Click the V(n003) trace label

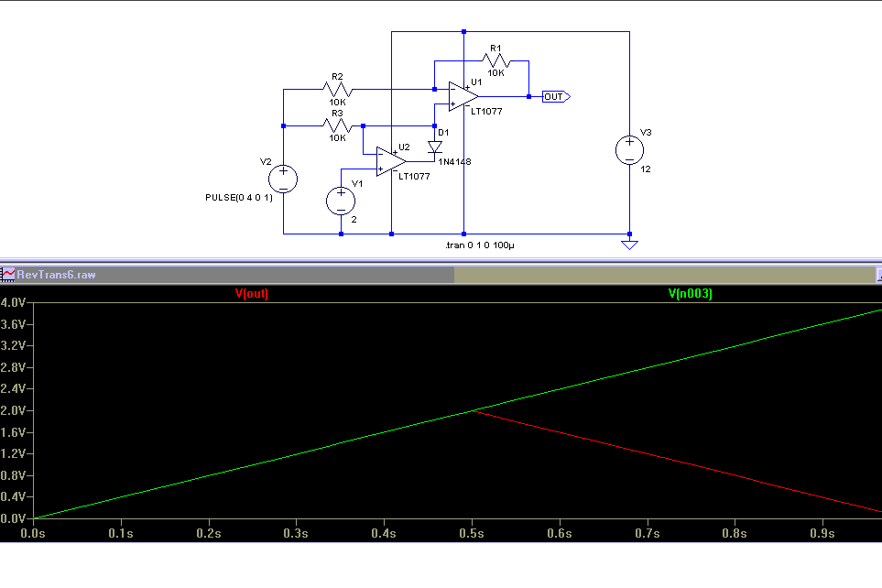pyautogui.click(x=691, y=293)
